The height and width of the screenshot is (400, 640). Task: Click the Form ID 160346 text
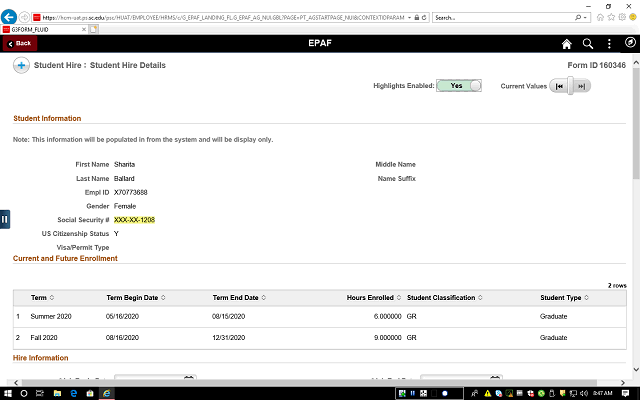pos(596,65)
